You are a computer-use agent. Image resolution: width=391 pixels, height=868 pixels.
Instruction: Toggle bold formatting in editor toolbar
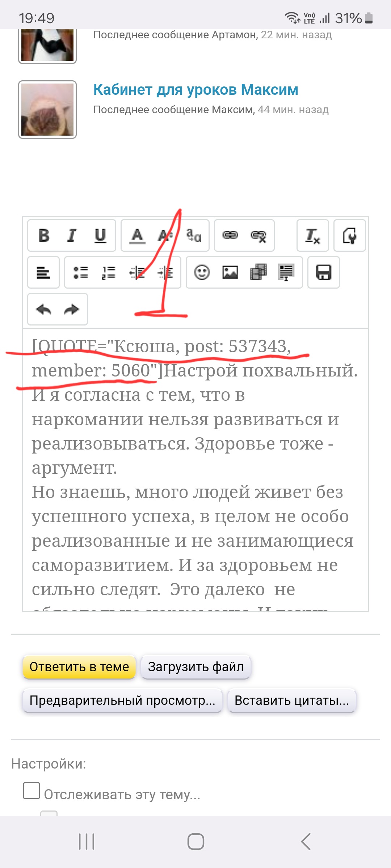click(44, 236)
